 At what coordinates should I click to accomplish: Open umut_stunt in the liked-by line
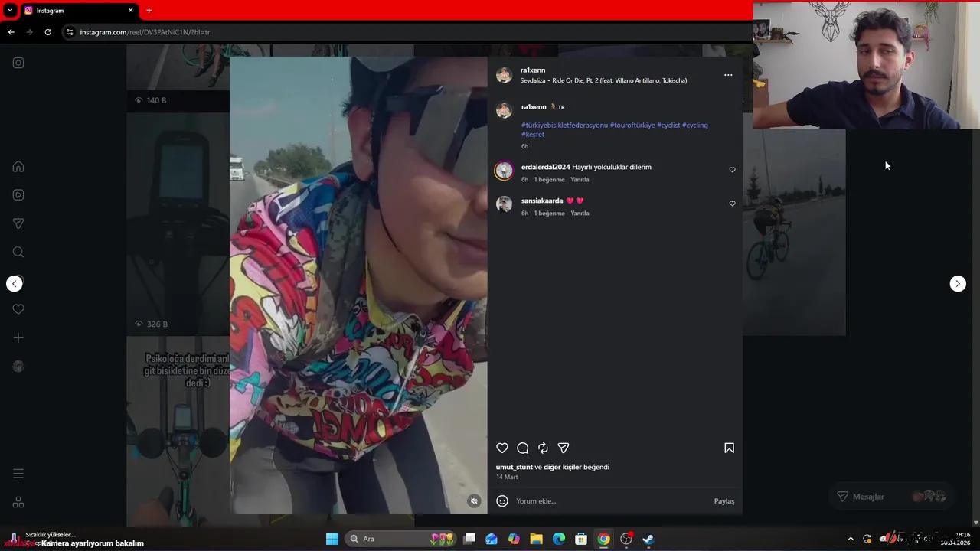pos(514,467)
